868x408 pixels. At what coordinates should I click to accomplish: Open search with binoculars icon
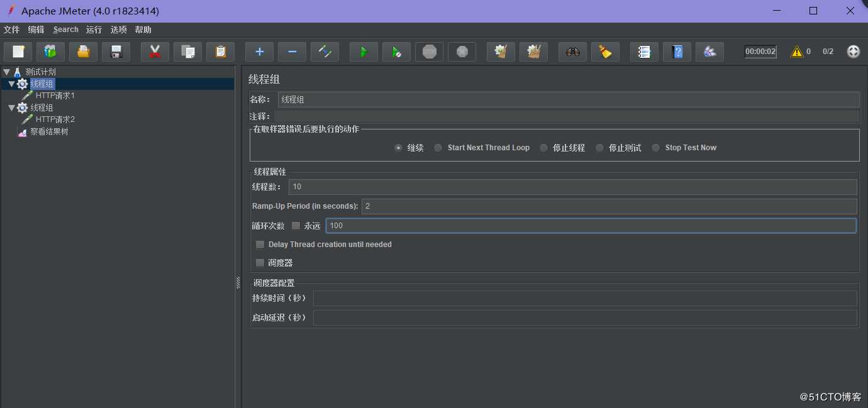tap(572, 52)
